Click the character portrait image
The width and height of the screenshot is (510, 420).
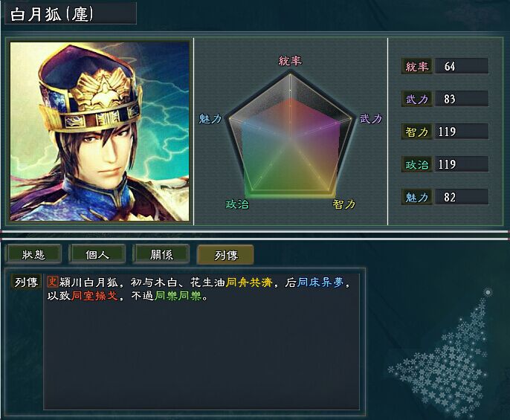(100, 132)
